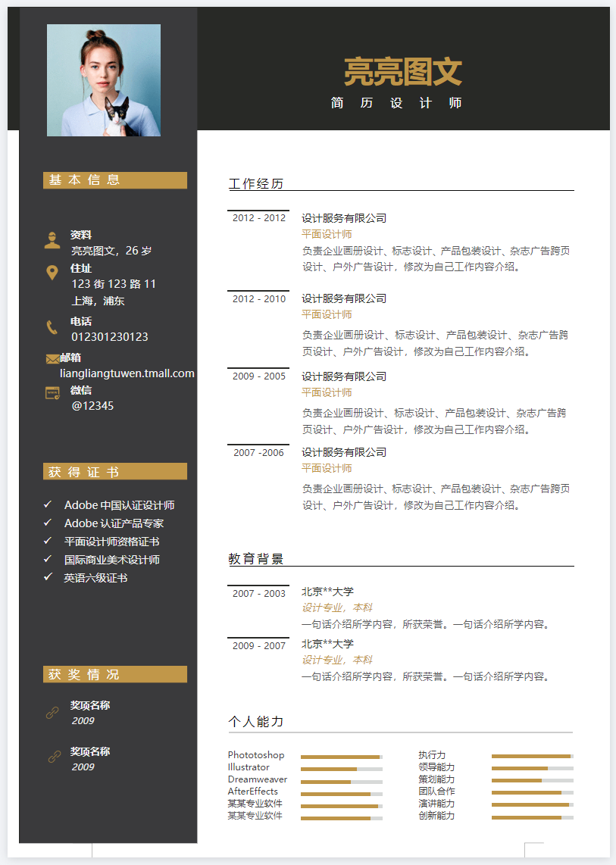Click the checkmark beside 英语六级证书
Screen dimensions: 616x865
[48, 576]
